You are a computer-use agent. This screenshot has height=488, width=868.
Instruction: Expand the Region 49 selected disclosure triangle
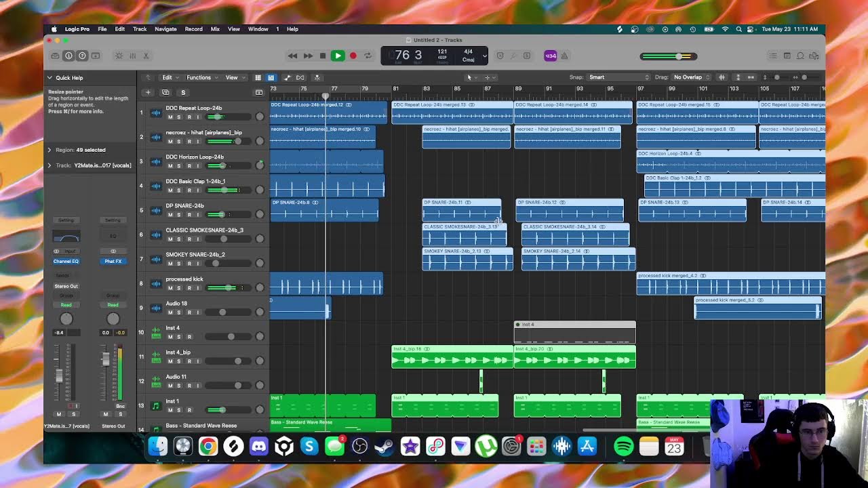point(50,150)
